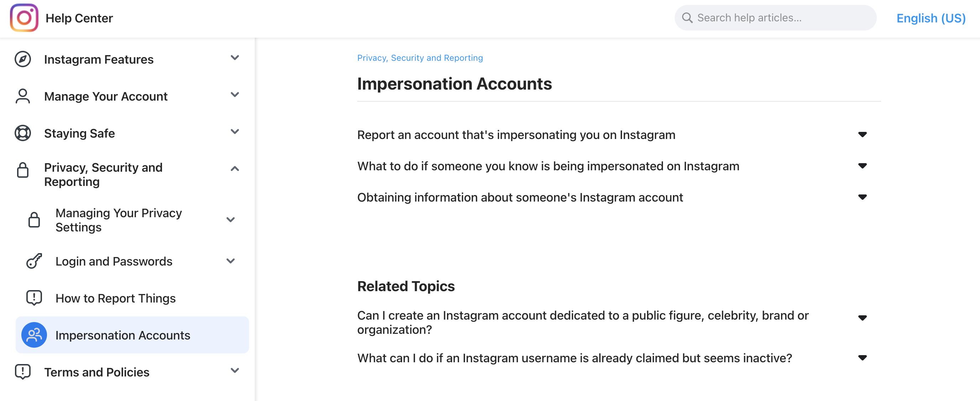
Task: Click the lifebuoy icon beside Staying Safe
Action: pos(23,133)
